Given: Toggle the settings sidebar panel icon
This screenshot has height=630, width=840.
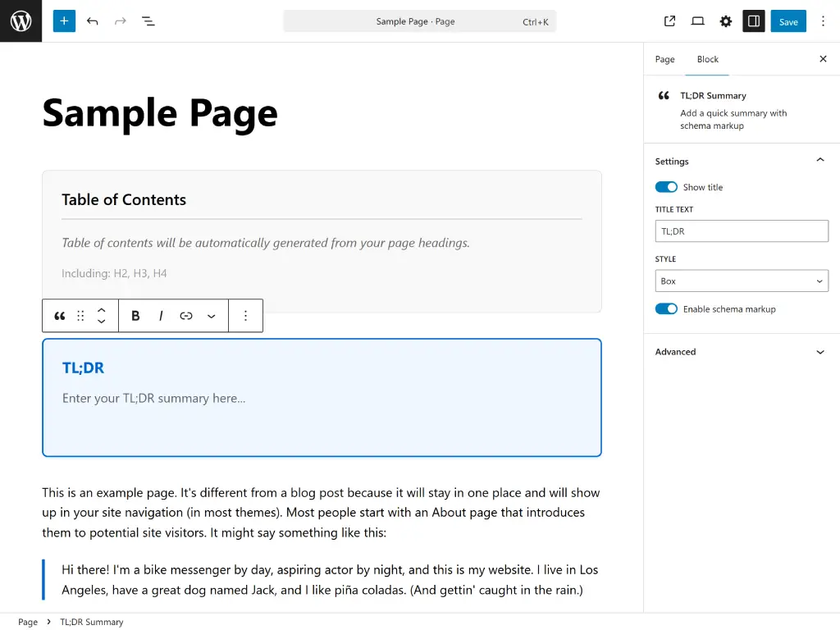Looking at the screenshot, I should coord(753,21).
